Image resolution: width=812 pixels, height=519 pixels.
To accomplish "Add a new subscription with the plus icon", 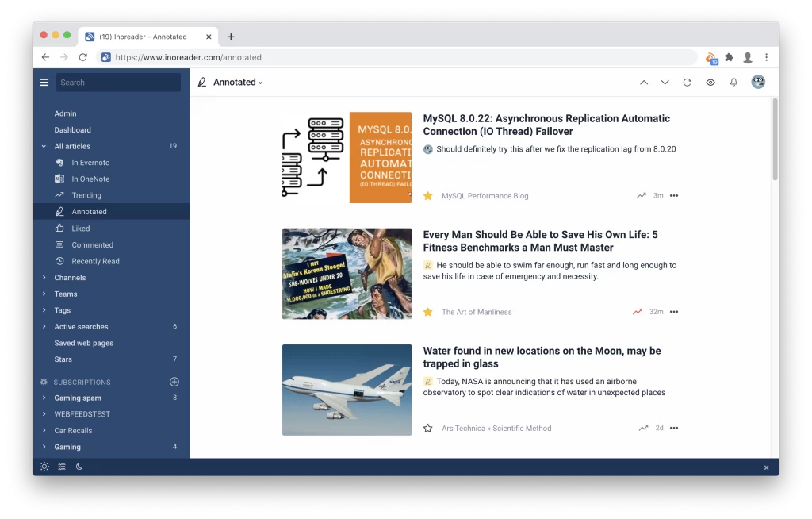I will pos(174,382).
